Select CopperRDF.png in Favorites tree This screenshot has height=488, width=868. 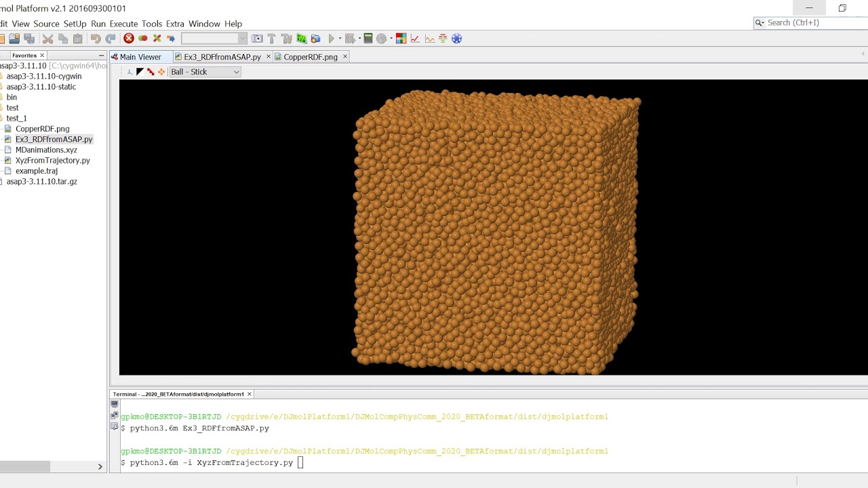click(x=42, y=129)
